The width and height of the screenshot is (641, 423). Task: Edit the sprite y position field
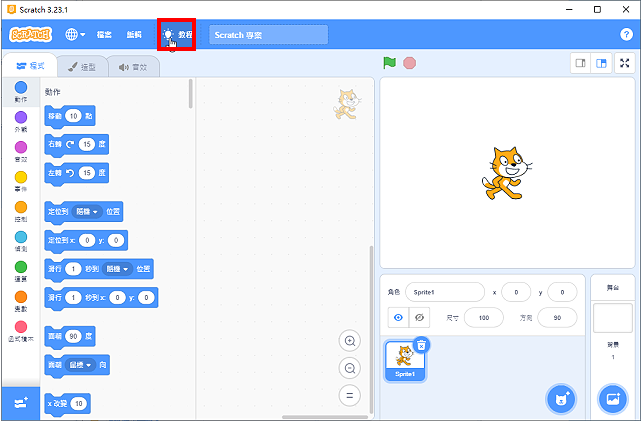(x=562, y=292)
